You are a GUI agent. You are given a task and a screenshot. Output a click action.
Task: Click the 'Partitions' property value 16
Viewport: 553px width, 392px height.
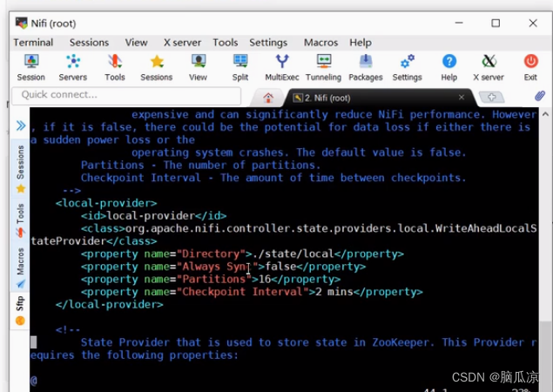[x=265, y=279]
